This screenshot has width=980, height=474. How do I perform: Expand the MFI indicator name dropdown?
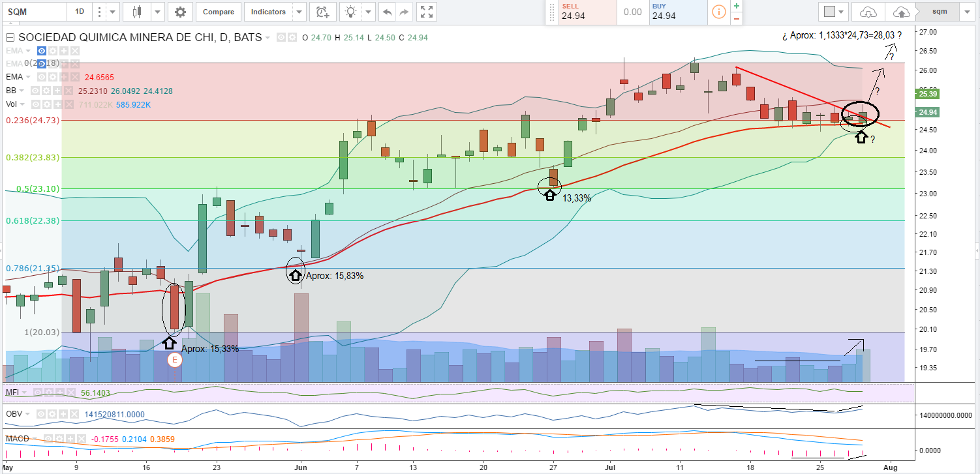pos(24,393)
